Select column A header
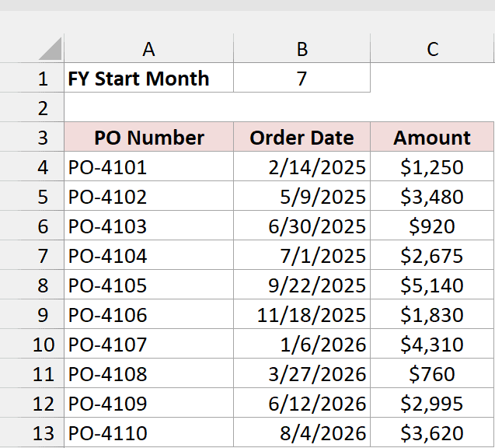Viewport: 495px width, 448px height. (x=148, y=49)
